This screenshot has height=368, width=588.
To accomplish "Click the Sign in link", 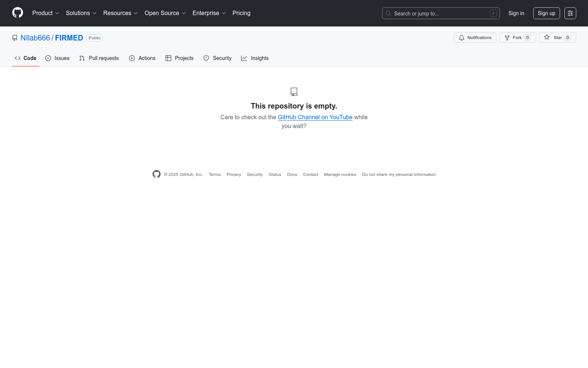I will [516, 13].
